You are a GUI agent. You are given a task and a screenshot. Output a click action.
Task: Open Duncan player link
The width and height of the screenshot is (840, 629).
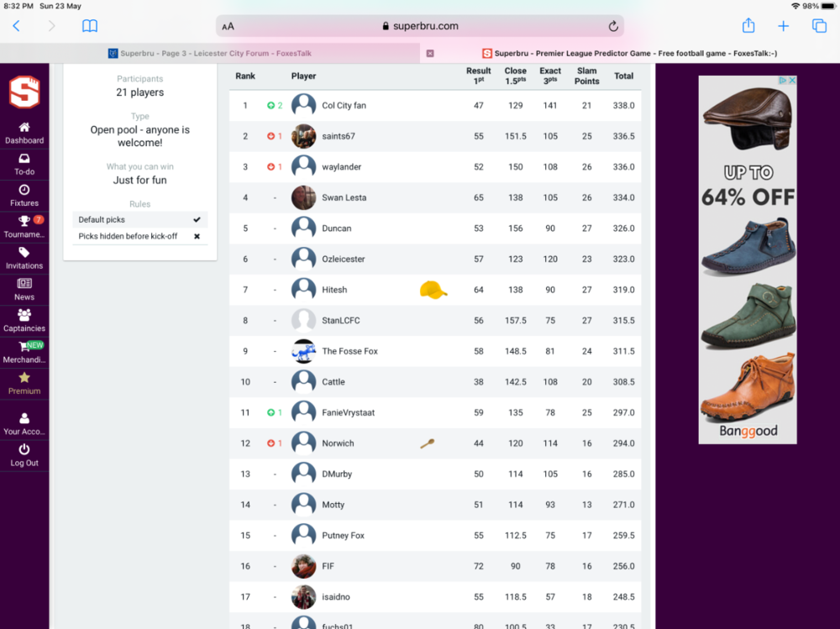(x=337, y=228)
